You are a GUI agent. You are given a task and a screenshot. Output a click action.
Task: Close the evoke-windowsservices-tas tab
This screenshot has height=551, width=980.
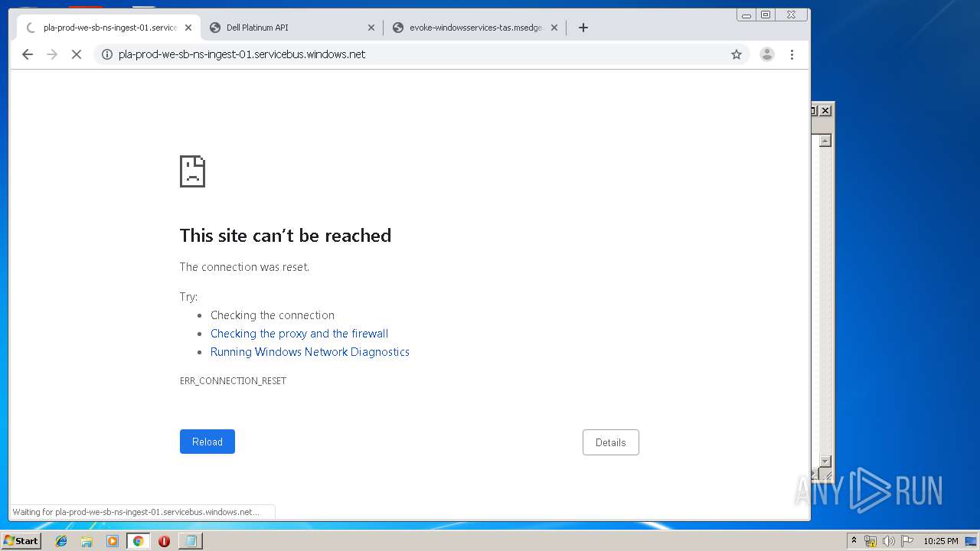(x=554, y=28)
